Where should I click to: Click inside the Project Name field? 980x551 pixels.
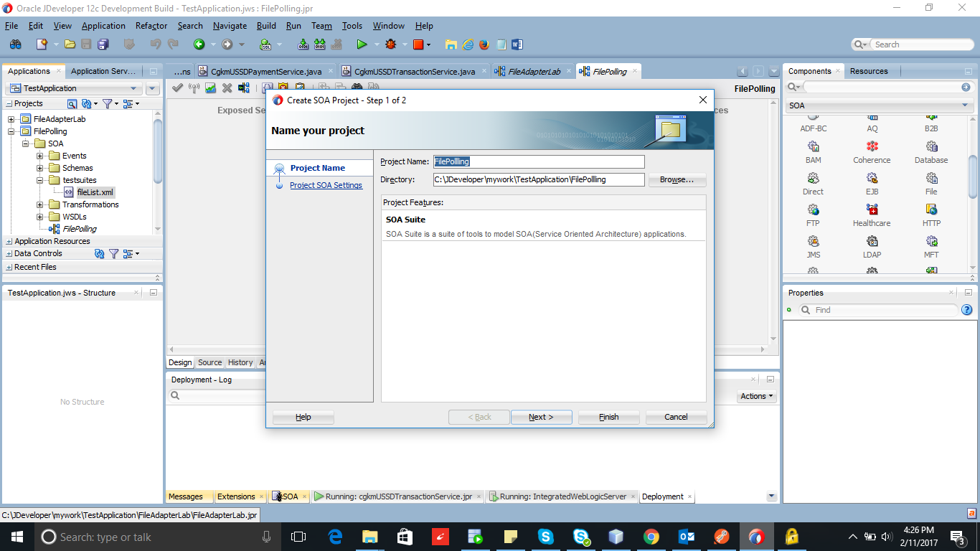pos(539,161)
